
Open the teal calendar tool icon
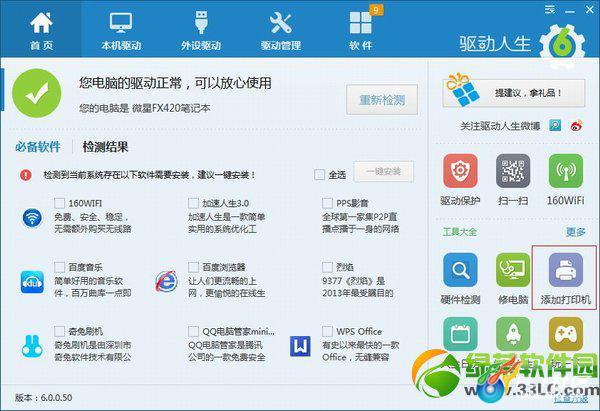click(460, 334)
